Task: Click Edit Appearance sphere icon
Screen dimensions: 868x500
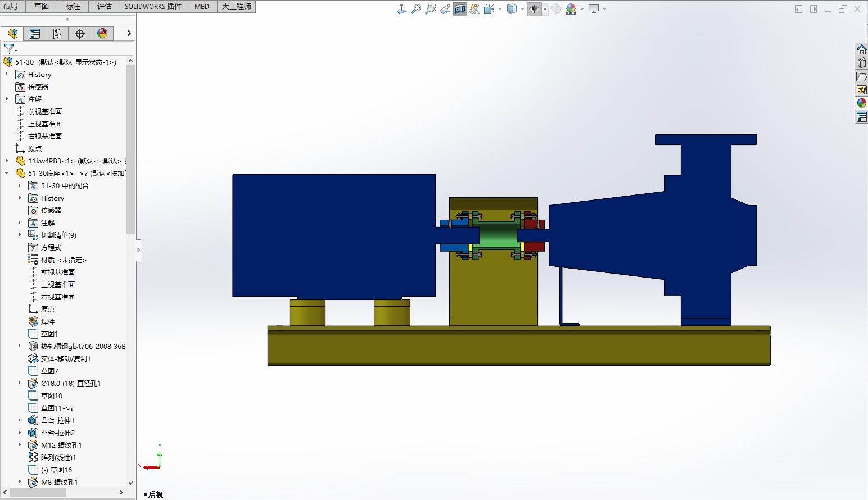Action: pos(557,9)
